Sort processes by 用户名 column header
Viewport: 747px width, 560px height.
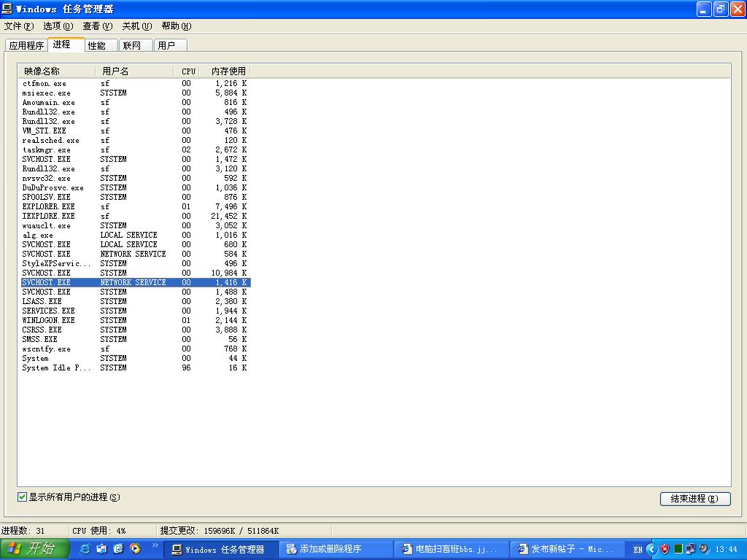[x=135, y=71]
